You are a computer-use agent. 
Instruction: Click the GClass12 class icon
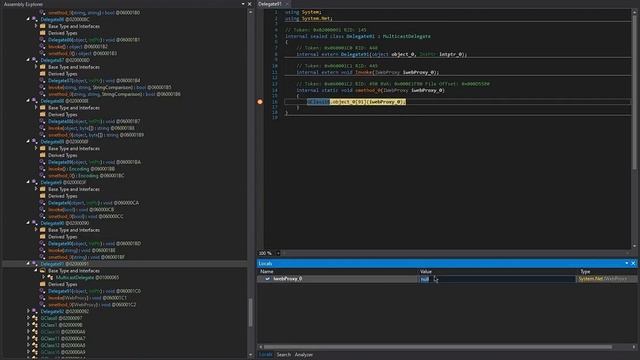coord(35,345)
